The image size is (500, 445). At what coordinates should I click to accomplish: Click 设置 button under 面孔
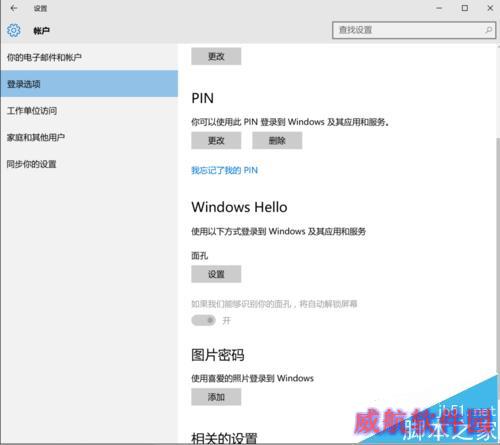[x=216, y=274]
